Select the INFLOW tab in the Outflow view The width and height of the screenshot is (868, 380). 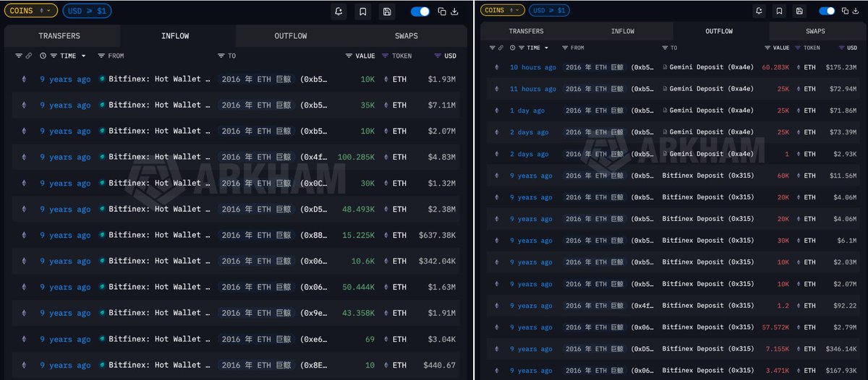(x=623, y=31)
